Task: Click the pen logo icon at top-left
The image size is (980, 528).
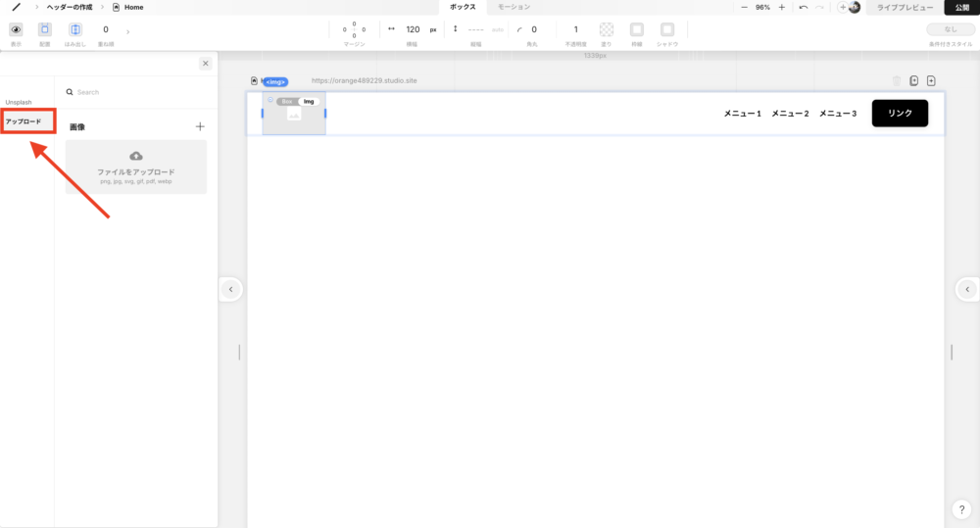Action: point(17,8)
